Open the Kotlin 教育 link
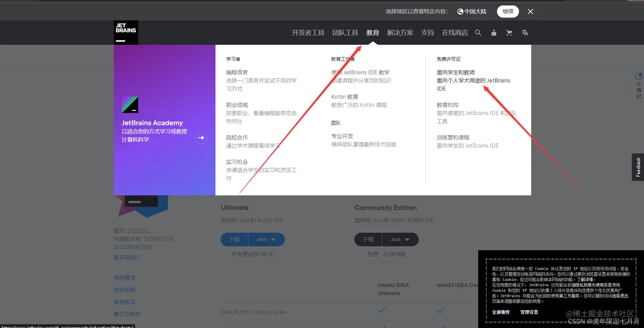Viewport: 644px width, 328px height. (x=345, y=97)
